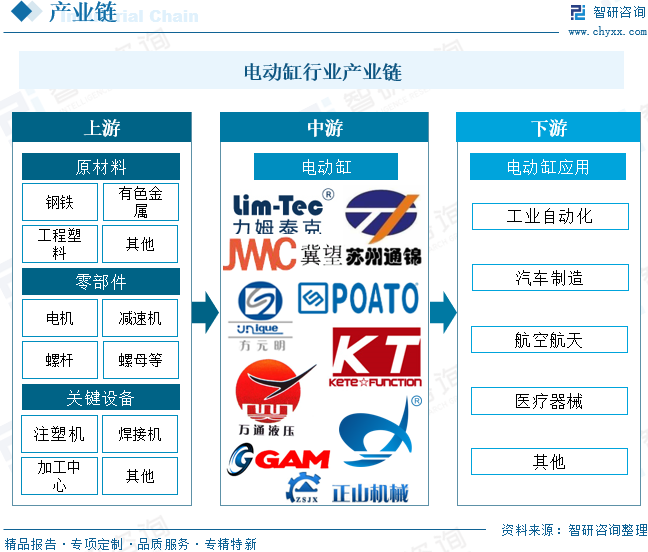Click the 万通液压 red circle logo
The width and height of the screenshot is (648, 552).
click(274, 397)
